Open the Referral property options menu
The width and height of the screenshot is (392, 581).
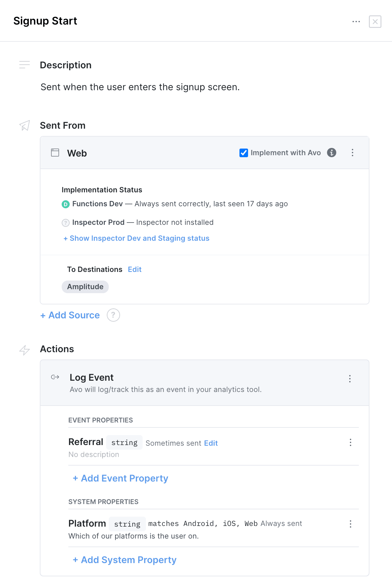click(x=350, y=442)
